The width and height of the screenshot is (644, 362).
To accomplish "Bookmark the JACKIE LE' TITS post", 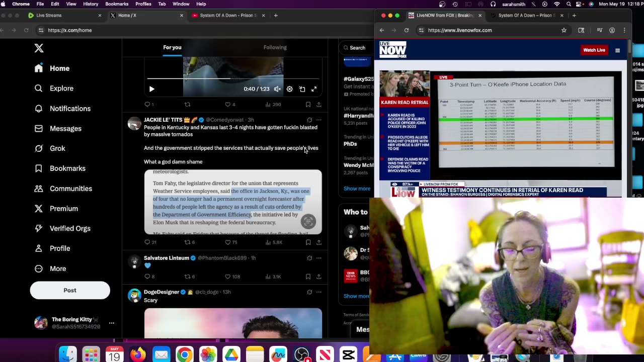I will tap(308, 242).
